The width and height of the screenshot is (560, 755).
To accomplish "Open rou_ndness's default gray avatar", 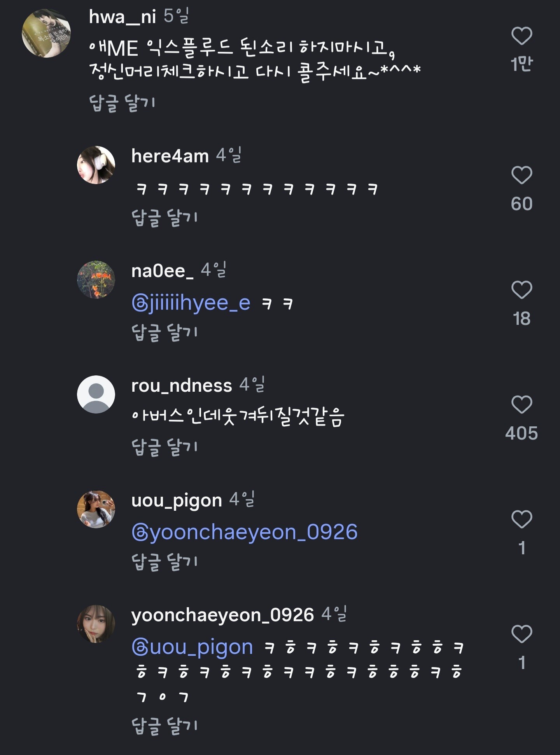I will point(96,394).
